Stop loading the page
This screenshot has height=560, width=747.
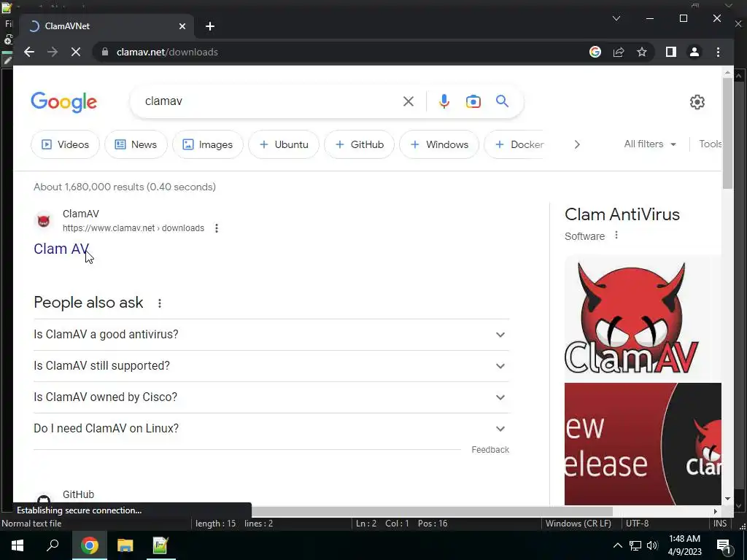coord(76,52)
